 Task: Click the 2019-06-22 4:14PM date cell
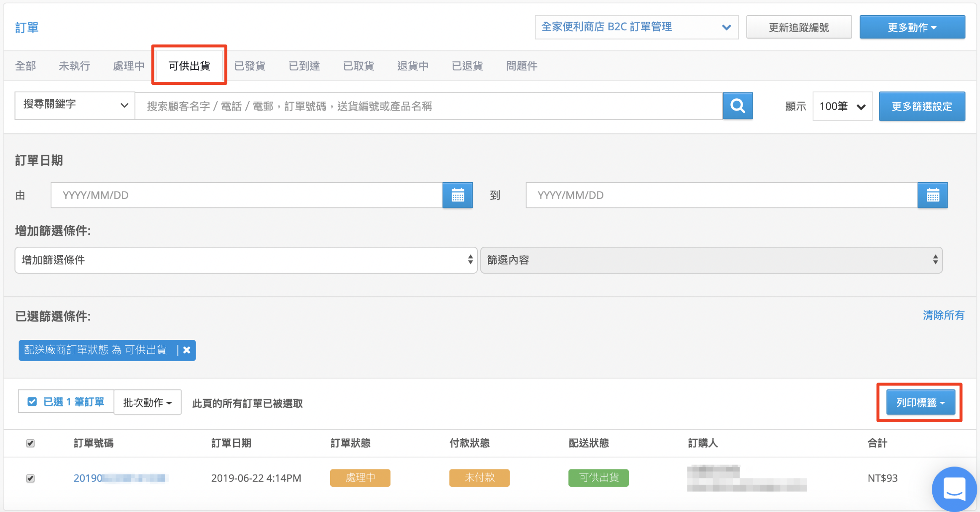click(x=256, y=478)
